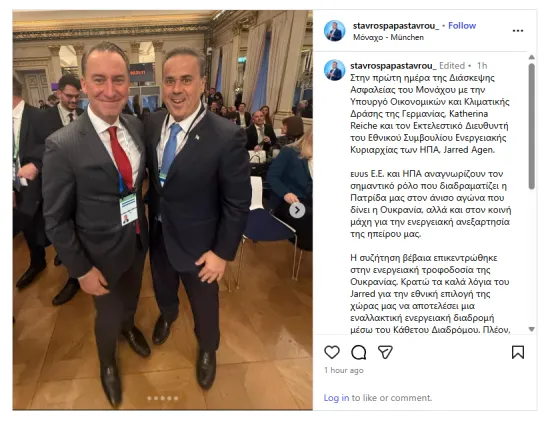Click the main post photo

162,210
